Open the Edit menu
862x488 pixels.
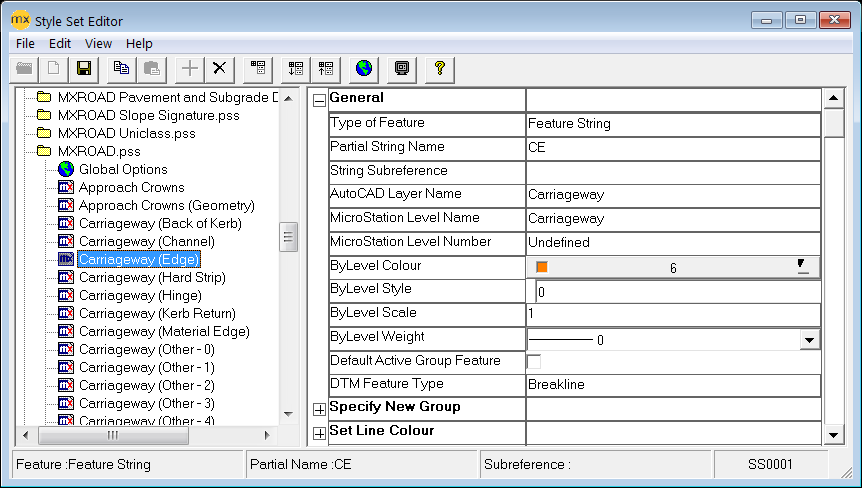[x=59, y=43]
